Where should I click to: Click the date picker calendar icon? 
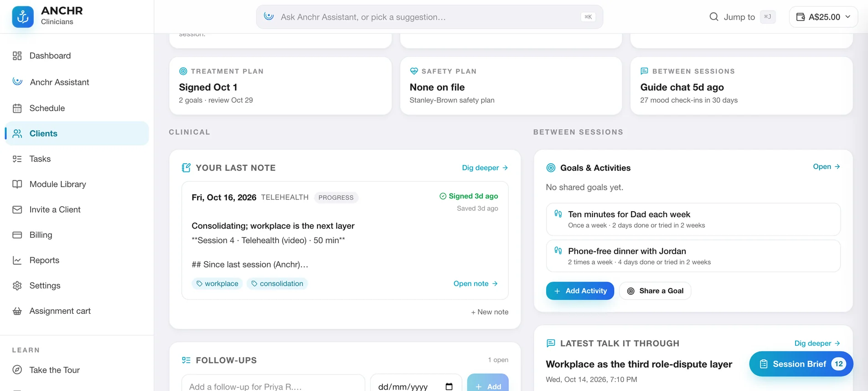point(449,386)
